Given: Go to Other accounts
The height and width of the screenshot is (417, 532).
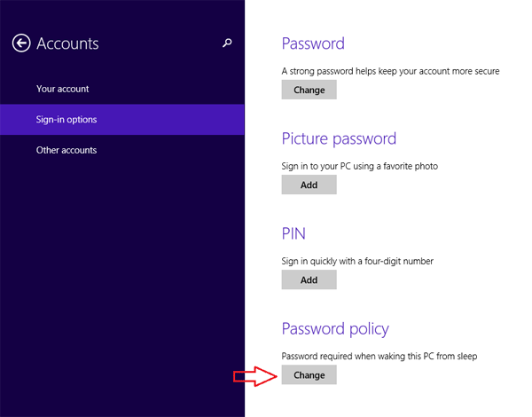Looking at the screenshot, I should (66, 150).
